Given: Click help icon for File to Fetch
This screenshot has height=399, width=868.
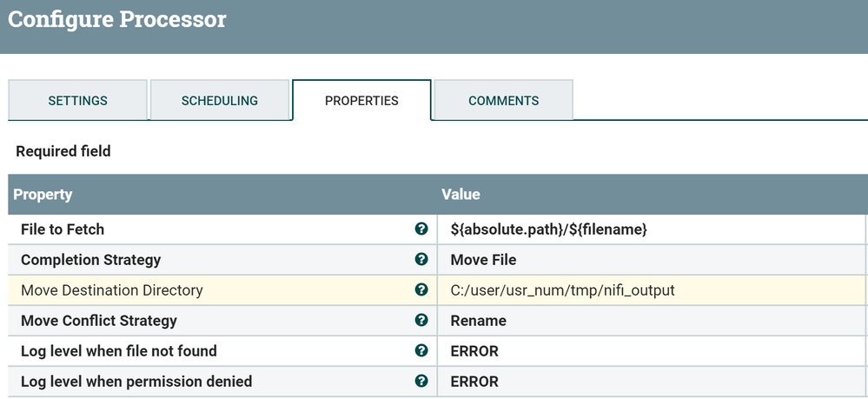Looking at the screenshot, I should 421,229.
